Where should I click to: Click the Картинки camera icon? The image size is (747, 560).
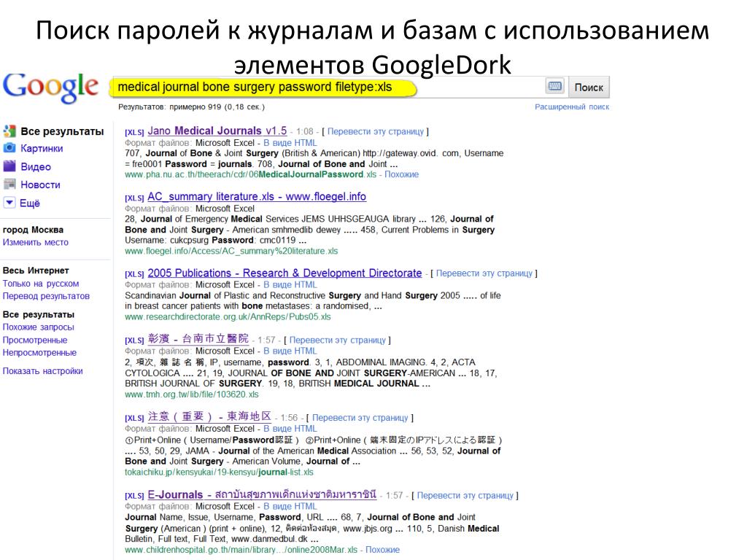pos(9,148)
